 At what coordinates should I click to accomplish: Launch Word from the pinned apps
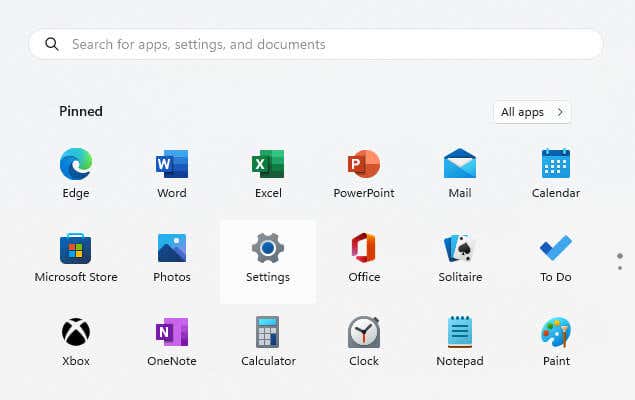(172, 164)
